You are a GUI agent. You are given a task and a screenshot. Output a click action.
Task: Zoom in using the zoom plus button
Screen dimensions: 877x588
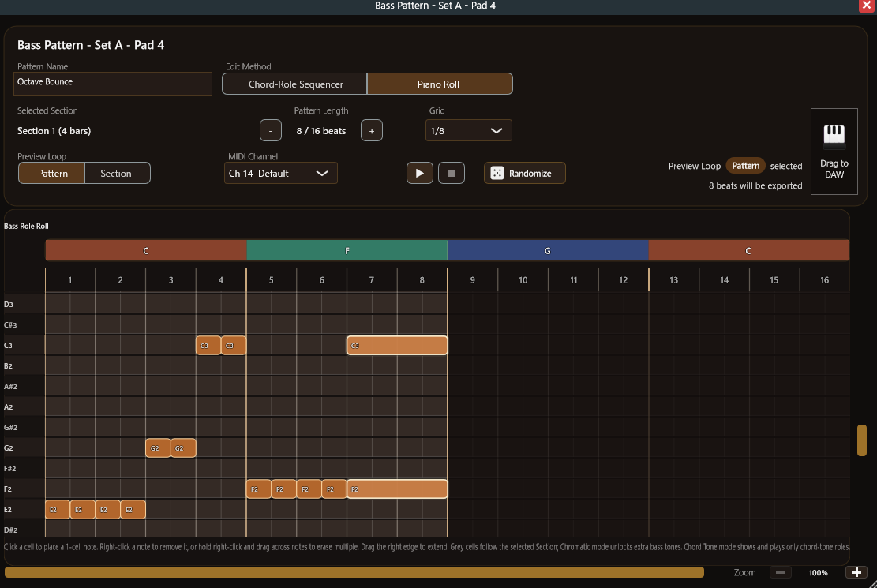pyautogui.click(x=856, y=572)
